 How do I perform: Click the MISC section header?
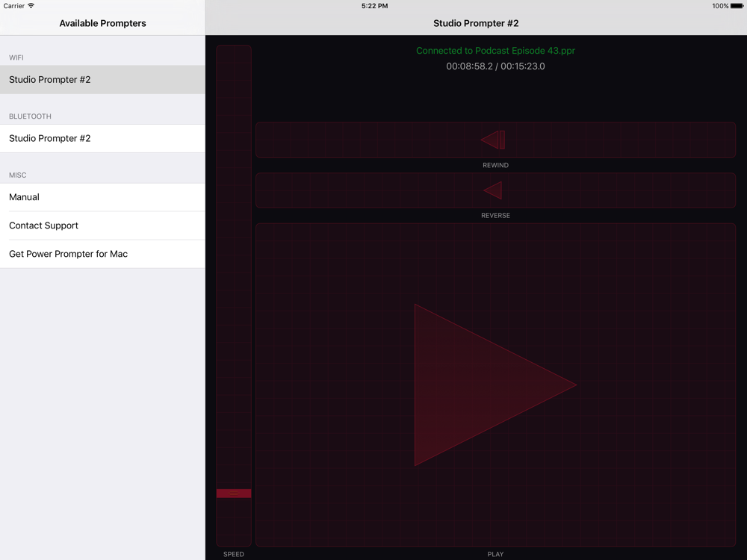(18, 175)
